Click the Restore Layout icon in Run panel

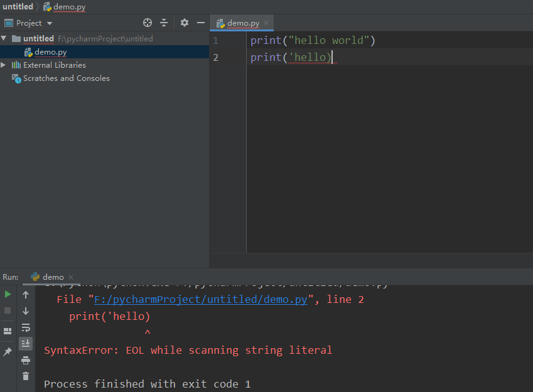8,331
